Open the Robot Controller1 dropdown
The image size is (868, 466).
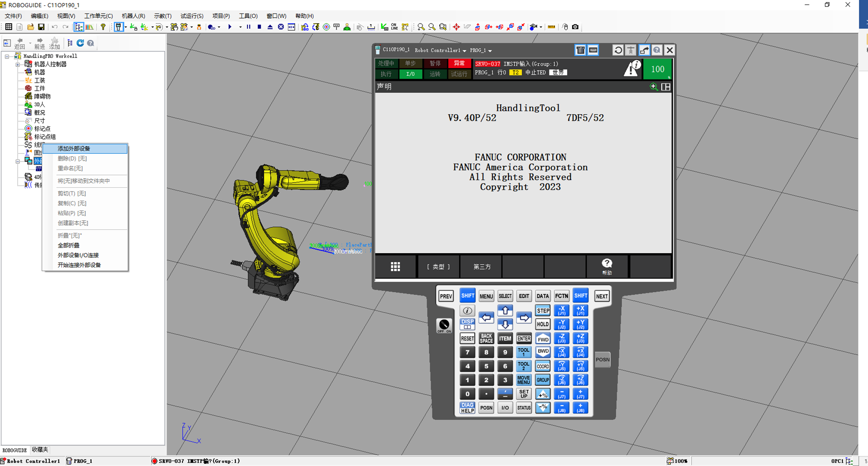[440, 50]
